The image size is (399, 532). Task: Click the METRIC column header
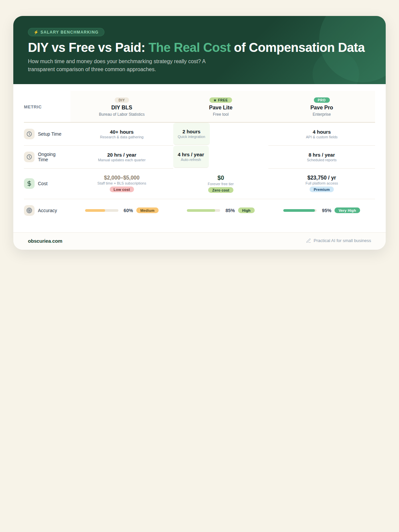33,107
